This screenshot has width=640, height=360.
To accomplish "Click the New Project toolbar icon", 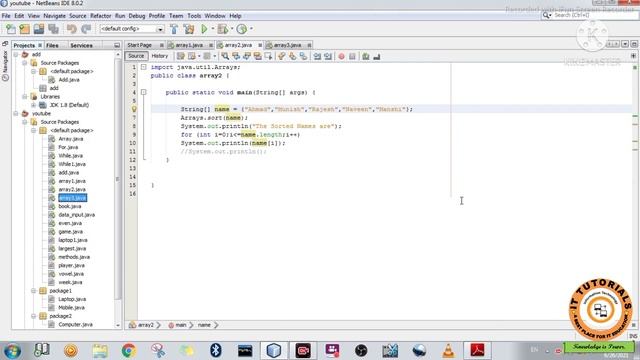I will (x=25, y=29).
